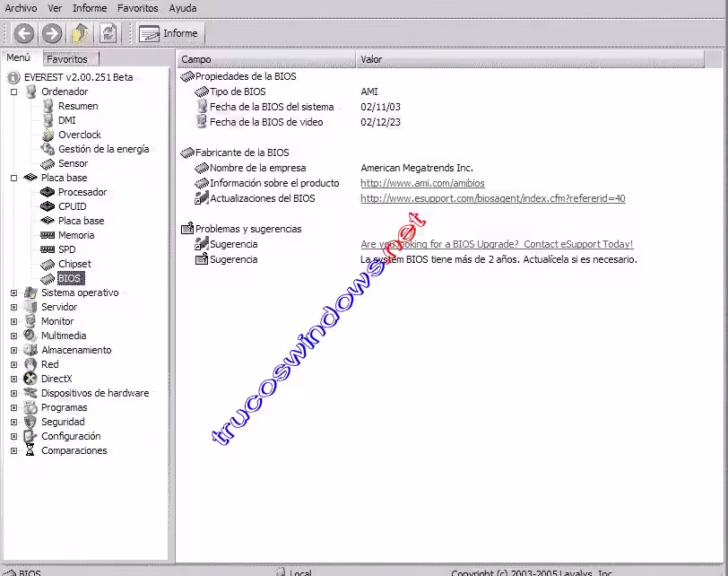The height and width of the screenshot is (576, 728).
Task: Expand the Servidor node
Action: [x=14, y=307]
